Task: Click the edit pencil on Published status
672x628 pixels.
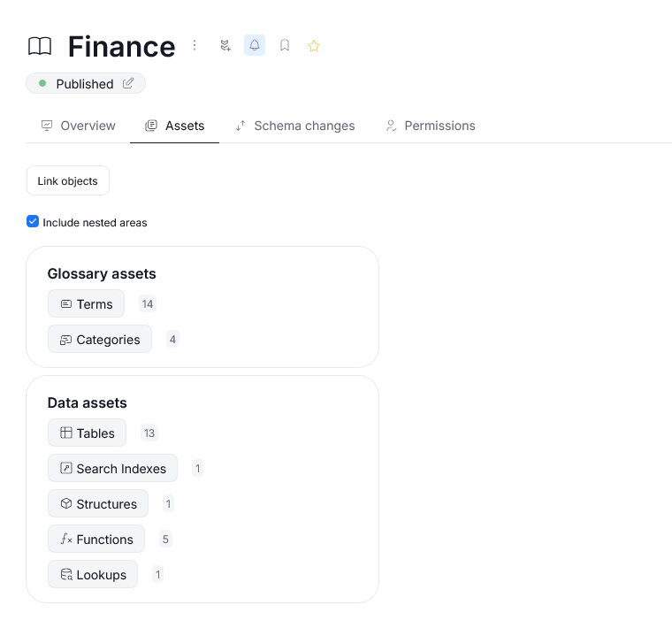Action: coord(128,83)
